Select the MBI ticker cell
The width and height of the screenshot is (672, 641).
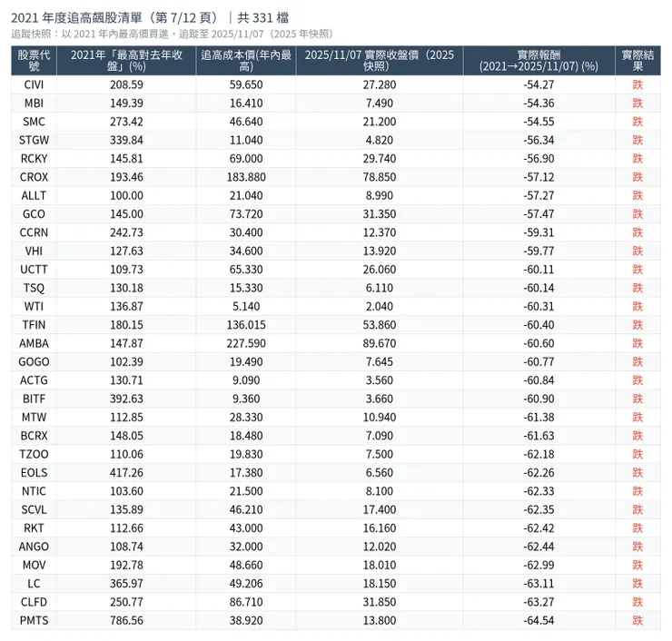tap(34, 104)
